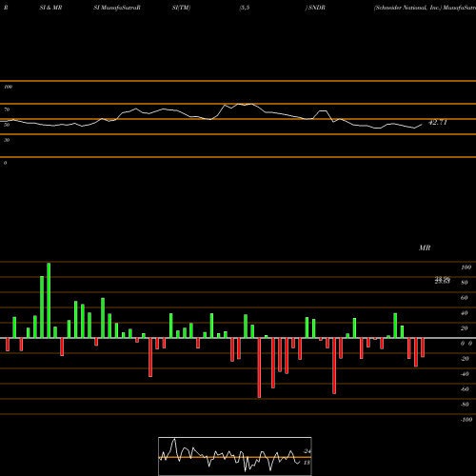Click the MR axis label 80
The image size is (476, 476).
(465, 283)
